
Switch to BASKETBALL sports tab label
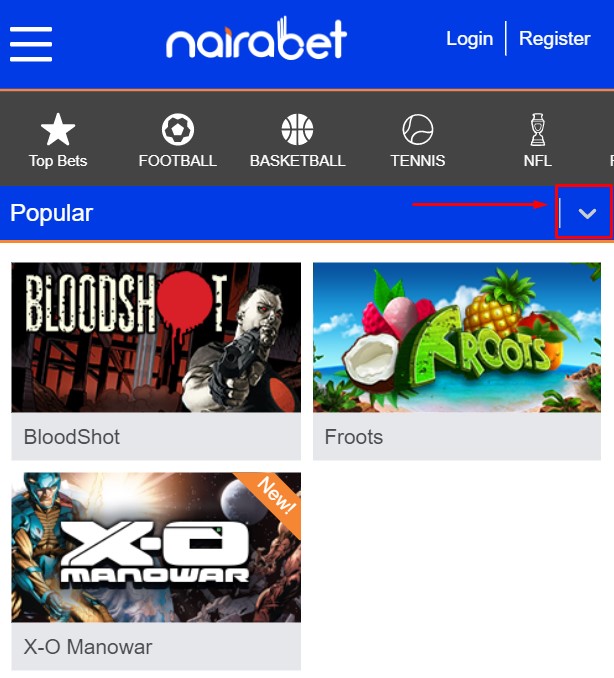(x=297, y=161)
